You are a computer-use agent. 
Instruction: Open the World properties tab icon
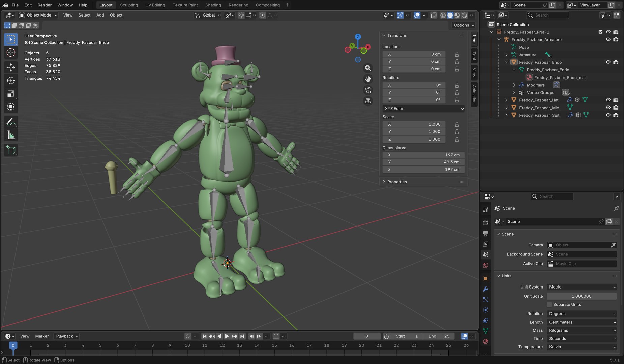click(x=485, y=265)
